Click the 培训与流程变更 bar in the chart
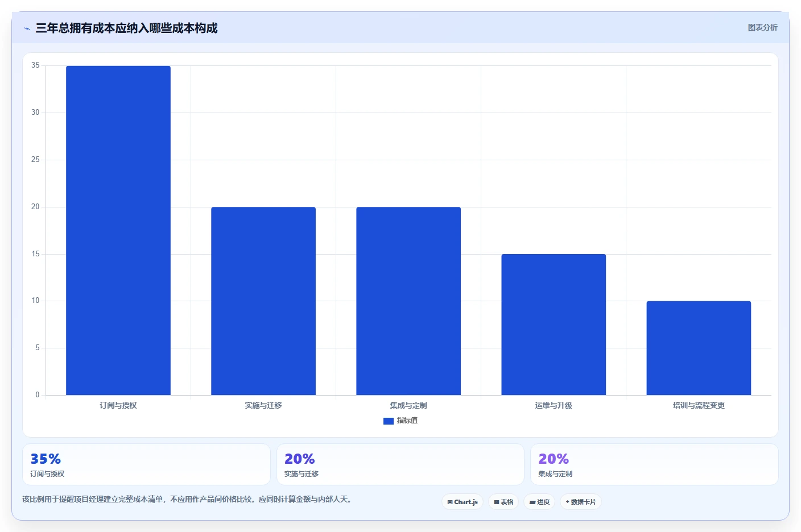 [699, 348]
